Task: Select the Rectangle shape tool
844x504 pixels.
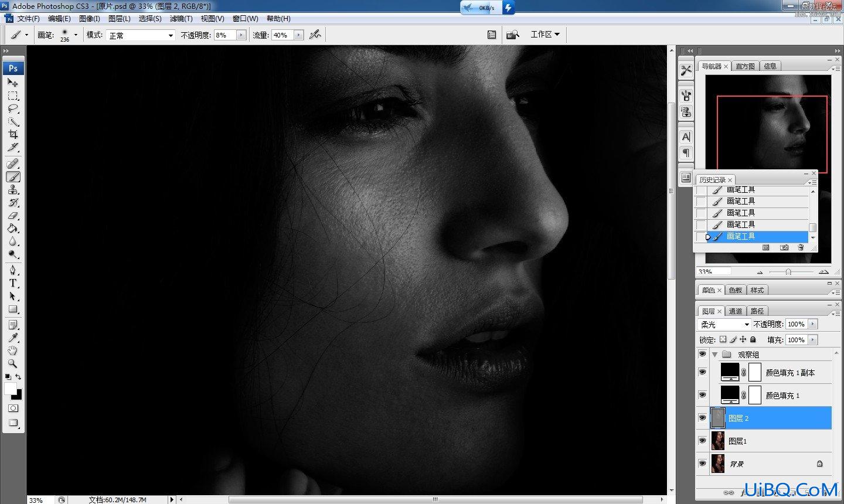Action: click(13, 309)
